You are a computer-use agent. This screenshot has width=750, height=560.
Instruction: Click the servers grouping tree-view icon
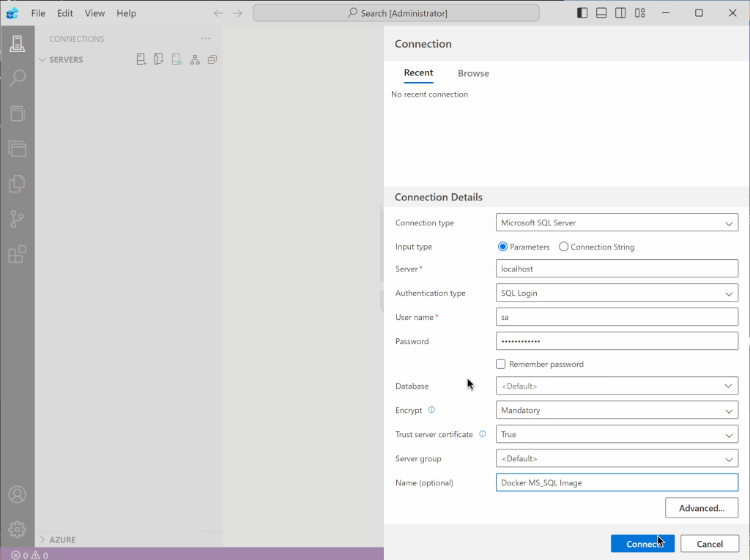click(x=195, y=59)
